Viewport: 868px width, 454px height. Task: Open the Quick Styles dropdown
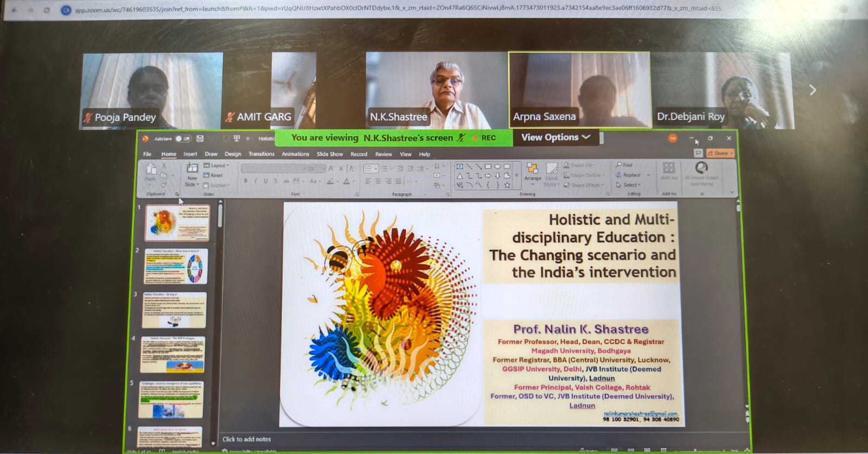(551, 174)
